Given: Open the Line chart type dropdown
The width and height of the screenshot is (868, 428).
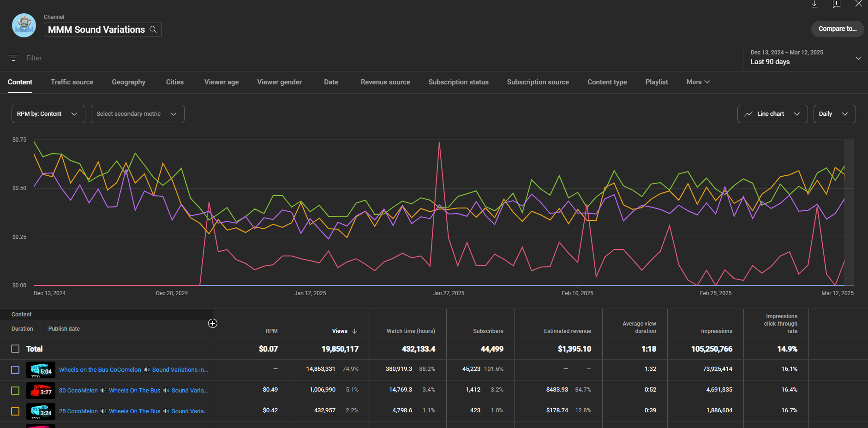Looking at the screenshot, I should coord(772,114).
